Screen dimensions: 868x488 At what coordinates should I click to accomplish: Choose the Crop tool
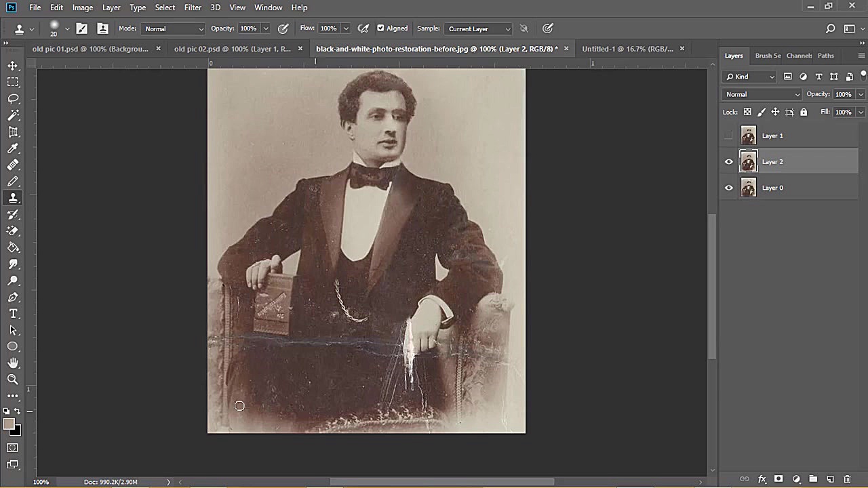pos(13,132)
